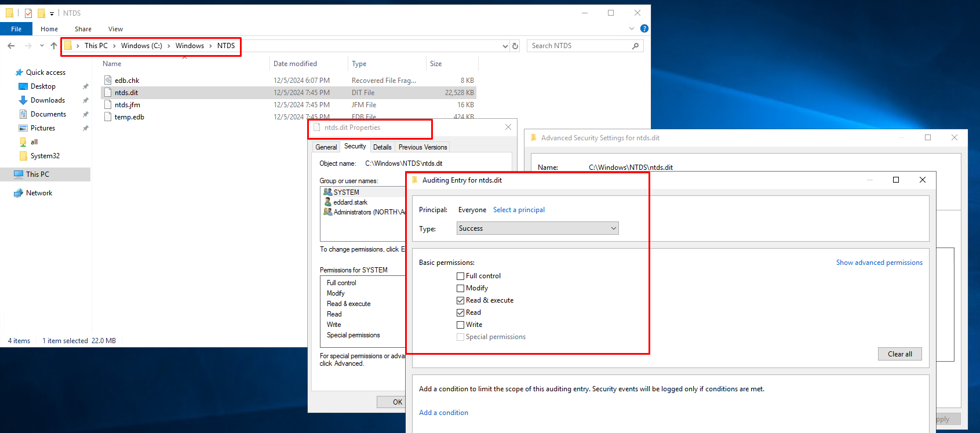Open Documents via its sidebar icon
Image resolution: width=980 pixels, height=433 pixels.
23,114
